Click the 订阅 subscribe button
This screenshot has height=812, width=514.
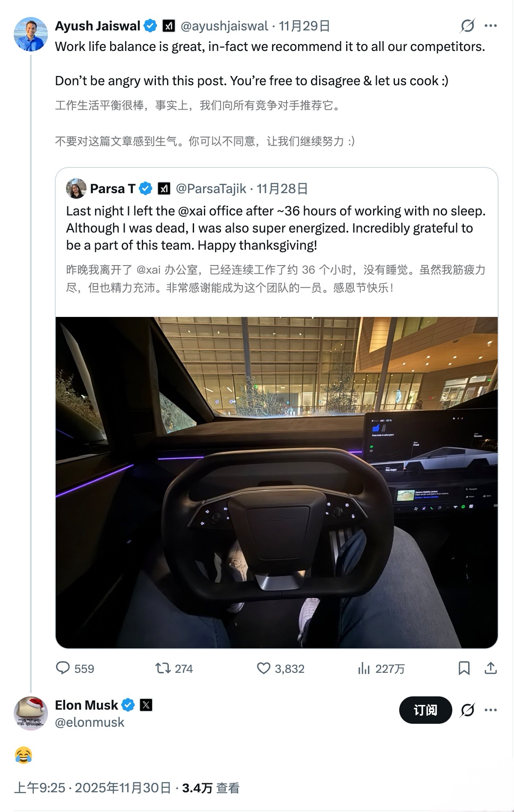click(x=425, y=710)
